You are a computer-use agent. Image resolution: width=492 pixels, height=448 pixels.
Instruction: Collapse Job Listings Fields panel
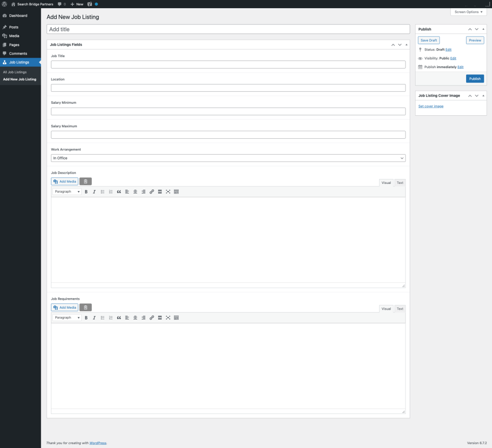[406, 45]
